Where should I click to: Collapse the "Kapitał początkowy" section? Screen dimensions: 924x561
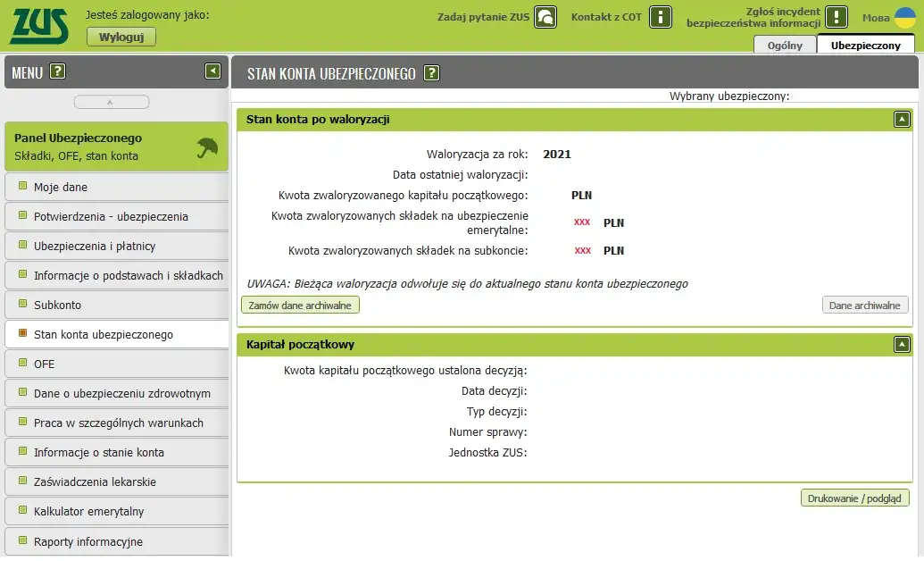click(901, 345)
